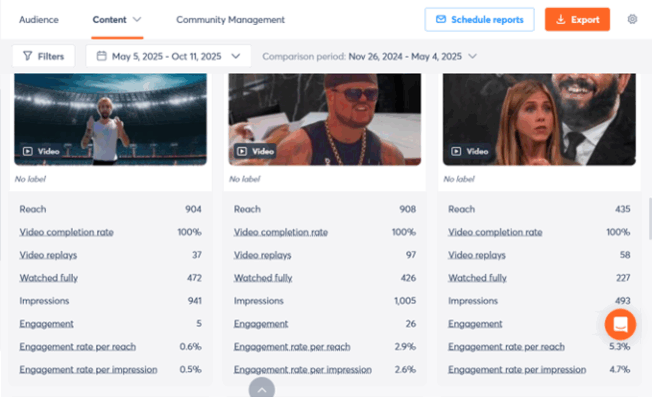Click Engagement rate per reach showing 2.9%

point(292,346)
